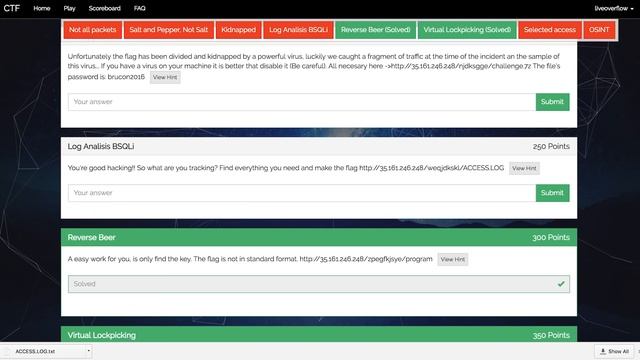Go to the Home menu item
The width and height of the screenshot is (640, 360).
(x=42, y=8)
